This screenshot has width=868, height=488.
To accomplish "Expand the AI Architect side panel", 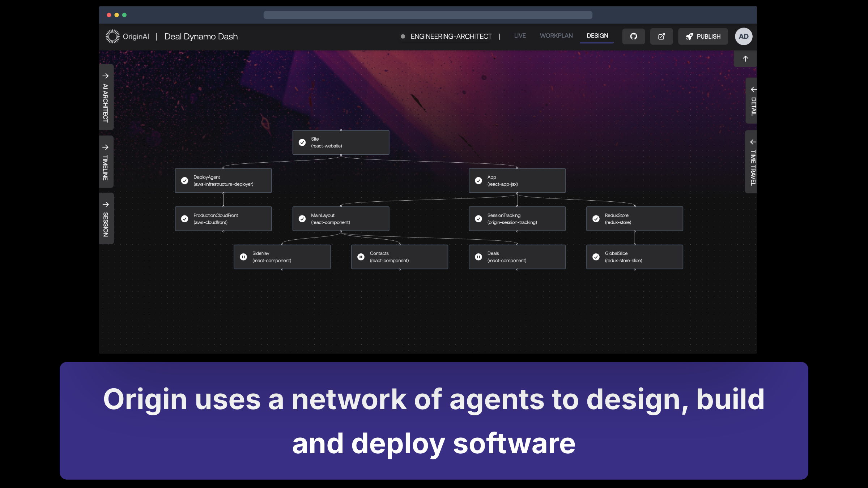I will tap(106, 97).
